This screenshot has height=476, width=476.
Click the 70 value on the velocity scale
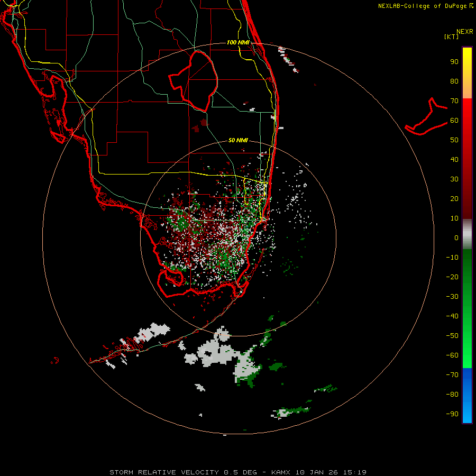(454, 101)
